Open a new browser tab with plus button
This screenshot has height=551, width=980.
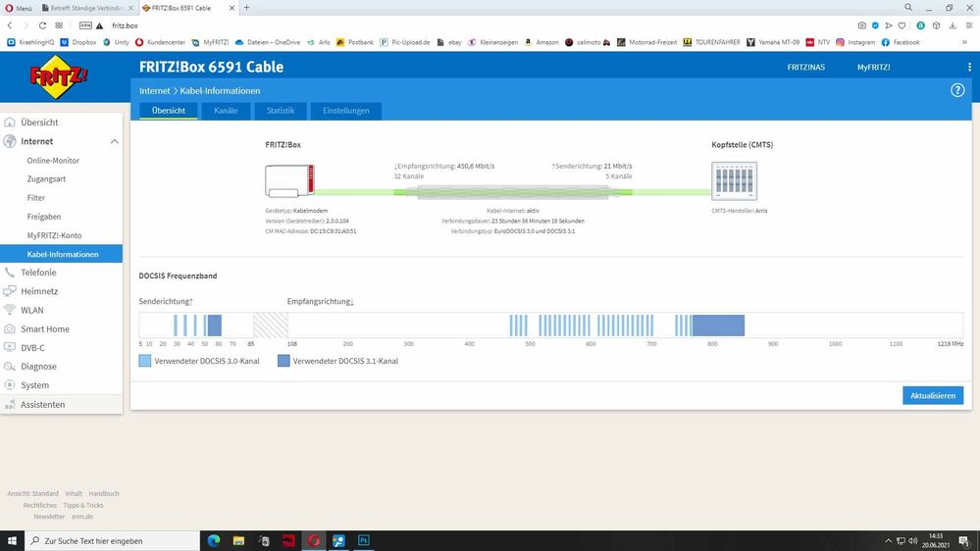pyautogui.click(x=247, y=8)
